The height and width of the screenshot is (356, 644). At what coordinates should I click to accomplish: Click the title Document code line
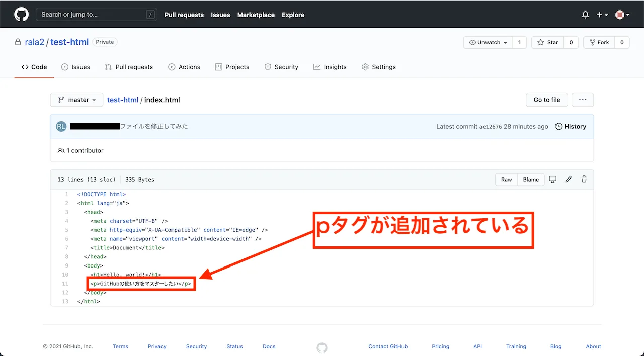[x=127, y=248]
